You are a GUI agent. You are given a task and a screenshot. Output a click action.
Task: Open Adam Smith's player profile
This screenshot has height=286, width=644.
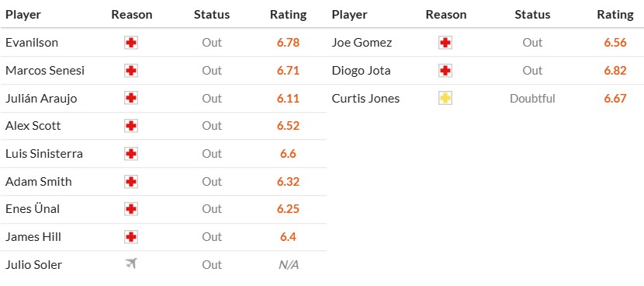(x=39, y=182)
